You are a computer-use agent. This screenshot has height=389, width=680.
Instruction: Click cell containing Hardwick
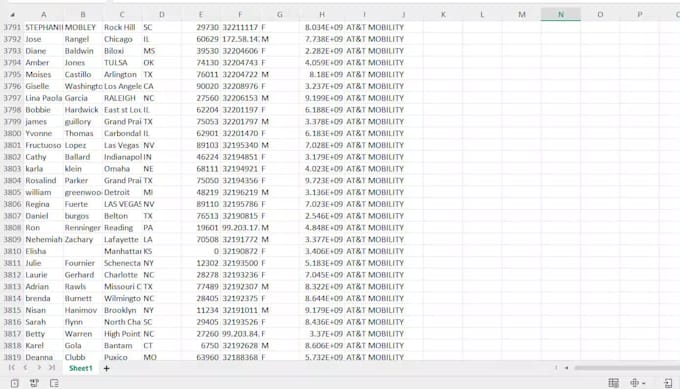[x=83, y=110]
